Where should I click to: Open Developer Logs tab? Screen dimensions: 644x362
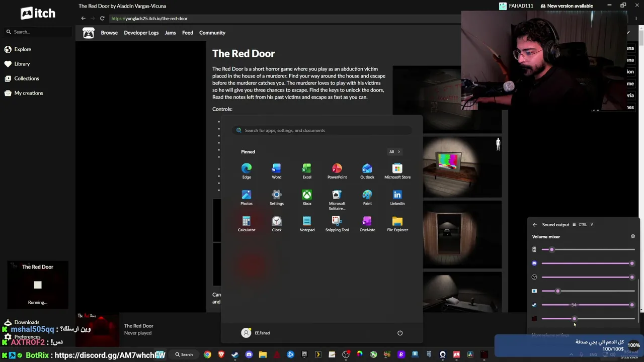coord(141,33)
